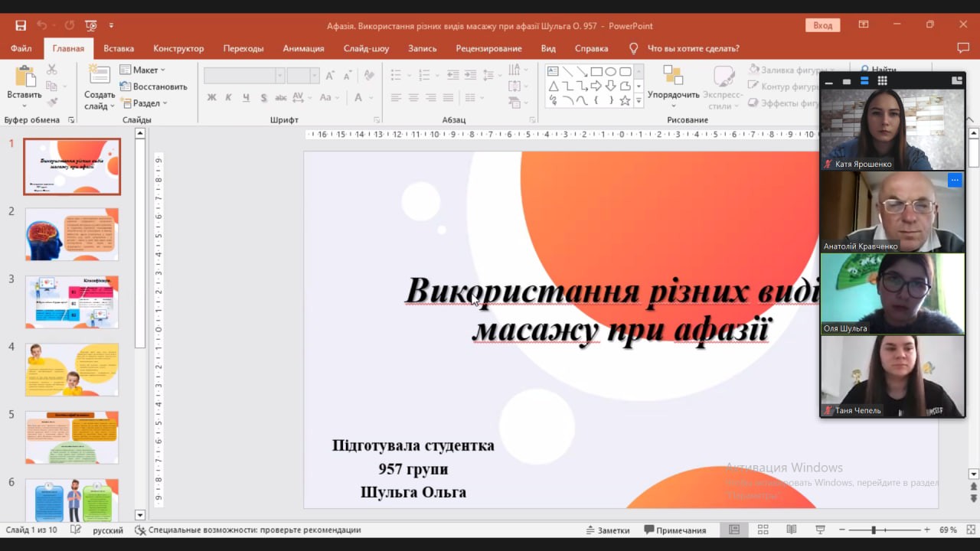Start slideshow from status bar icon
Screen dimensions: 980x551
(820, 530)
